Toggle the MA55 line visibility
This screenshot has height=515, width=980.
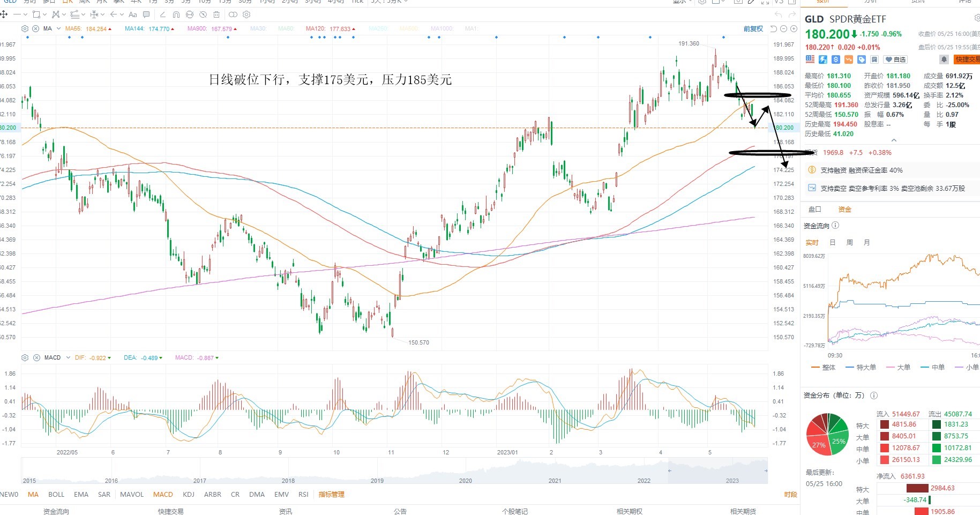point(88,29)
